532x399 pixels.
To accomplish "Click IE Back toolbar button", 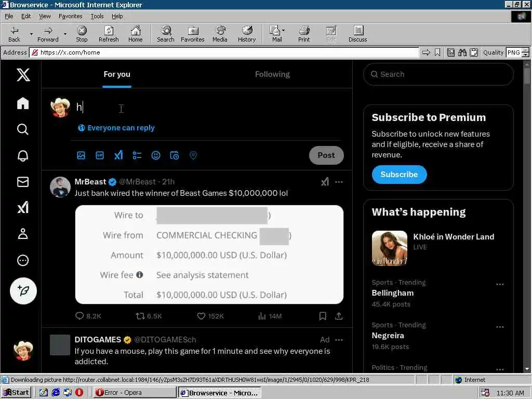I will pyautogui.click(x=14, y=34).
